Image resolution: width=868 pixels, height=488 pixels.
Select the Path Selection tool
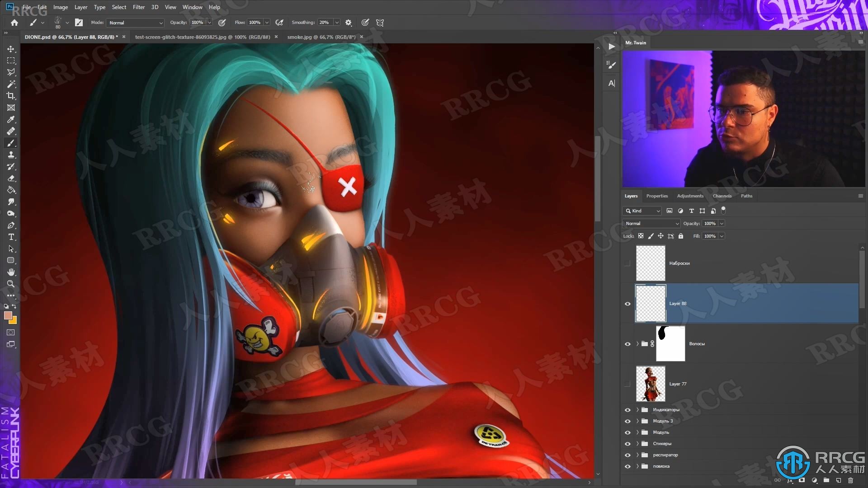coord(11,249)
